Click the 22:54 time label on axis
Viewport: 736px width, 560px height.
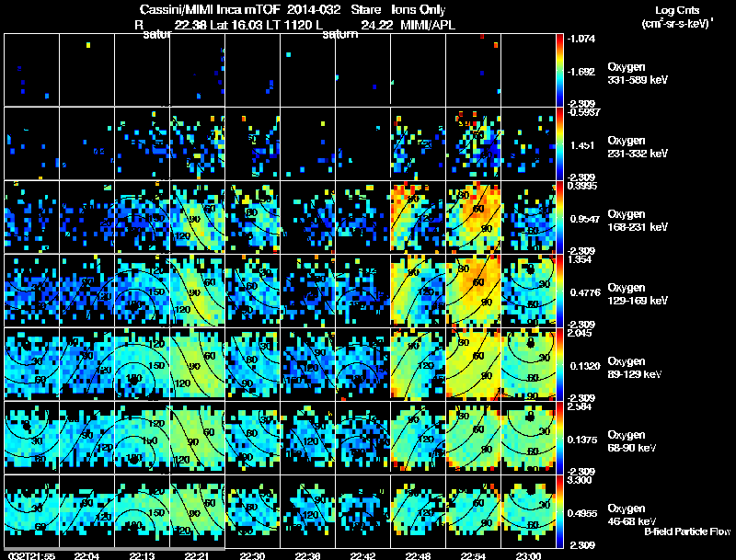tap(473, 556)
